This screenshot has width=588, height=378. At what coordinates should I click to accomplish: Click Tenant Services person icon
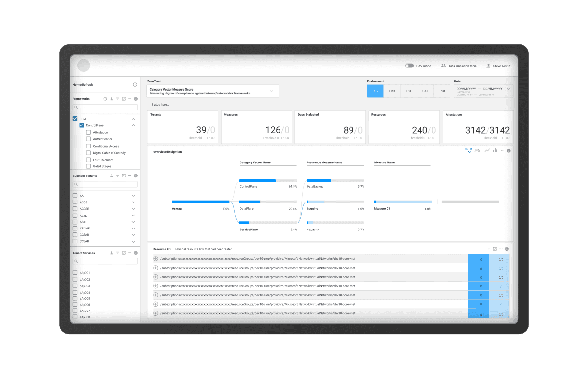(112, 253)
